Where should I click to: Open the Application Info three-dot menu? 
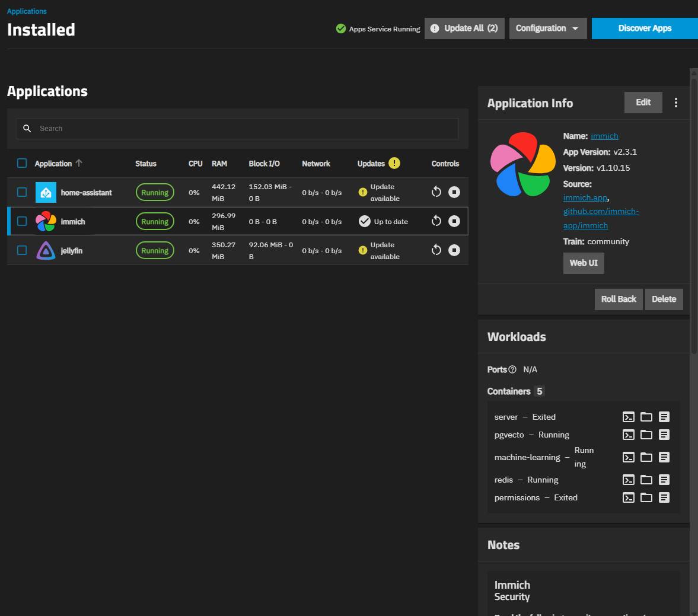(x=675, y=103)
